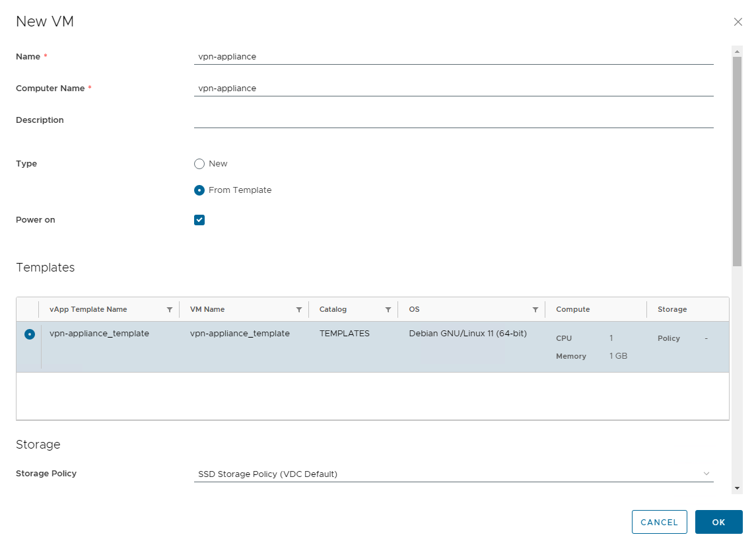Filter the vApp Template Name column

pos(170,310)
